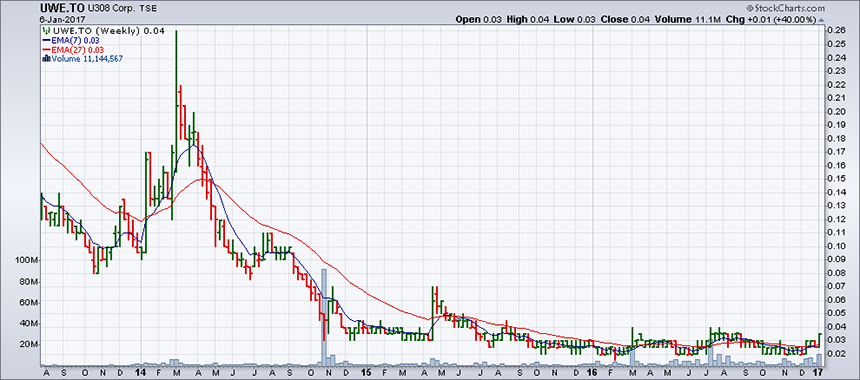Click the Open 0.03 value
The image size is (860, 380).
[x=479, y=20]
